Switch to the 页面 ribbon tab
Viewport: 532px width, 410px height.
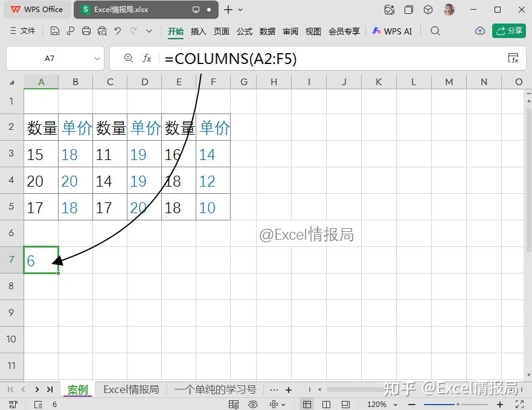click(222, 31)
